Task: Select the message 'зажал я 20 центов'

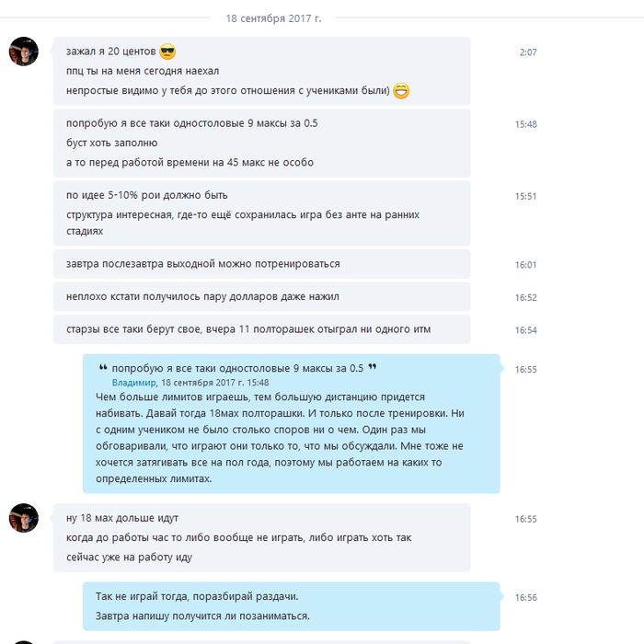Action: (111, 52)
